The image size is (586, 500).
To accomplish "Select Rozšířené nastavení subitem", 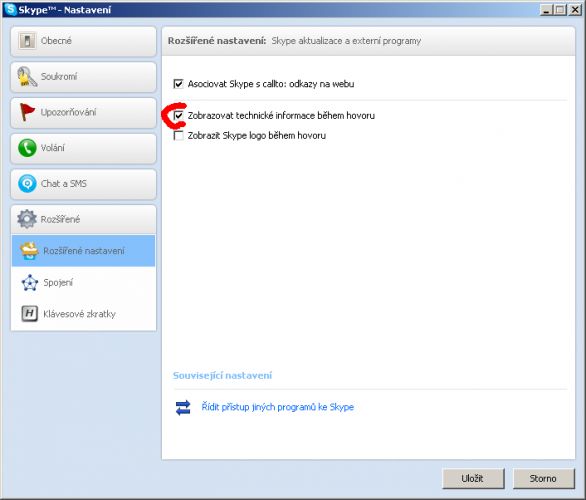I will click(x=83, y=251).
